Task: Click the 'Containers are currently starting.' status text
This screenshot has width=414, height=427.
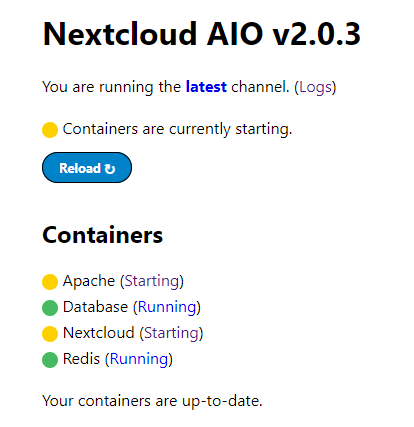Action: click(x=177, y=129)
